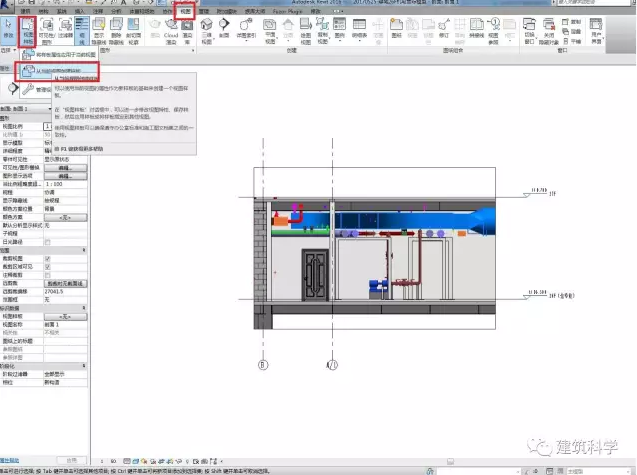The height and width of the screenshot is (475, 637).
Task: Open the User Interface dropdown
Action: [596, 31]
